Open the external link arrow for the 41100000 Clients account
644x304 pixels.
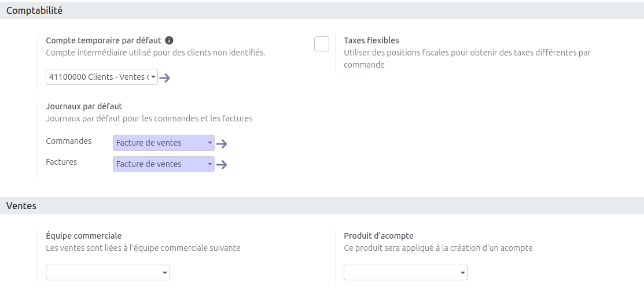click(165, 78)
